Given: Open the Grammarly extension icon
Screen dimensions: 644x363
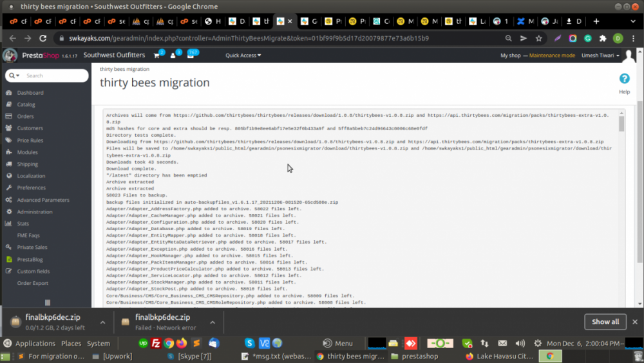Looking at the screenshot, I should tap(587, 39).
